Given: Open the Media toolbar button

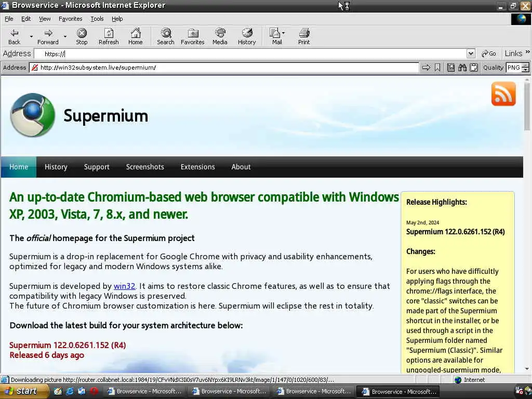Looking at the screenshot, I should pos(220,36).
